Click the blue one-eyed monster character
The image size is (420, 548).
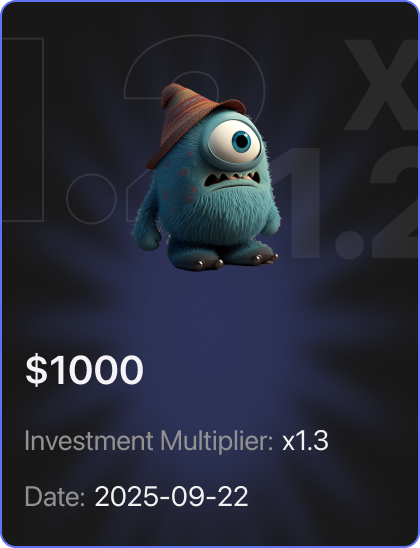pyautogui.click(x=206, y=176)
